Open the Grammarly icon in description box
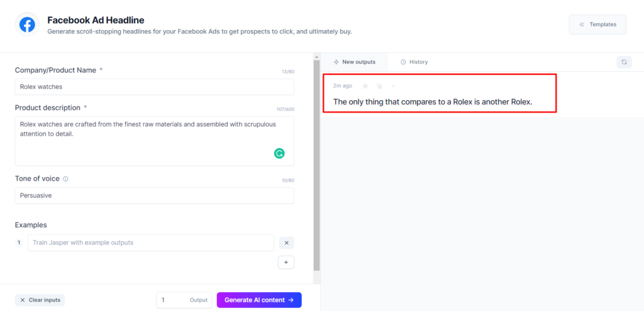 279,154
